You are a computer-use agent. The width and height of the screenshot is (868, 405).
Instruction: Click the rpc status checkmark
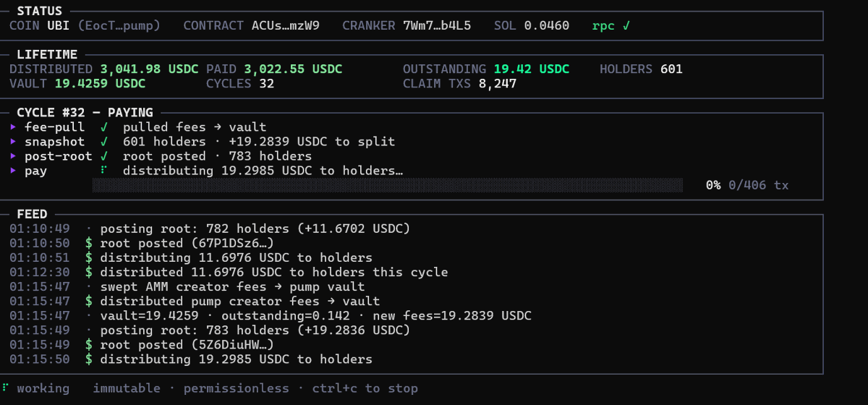coord(626,25)
